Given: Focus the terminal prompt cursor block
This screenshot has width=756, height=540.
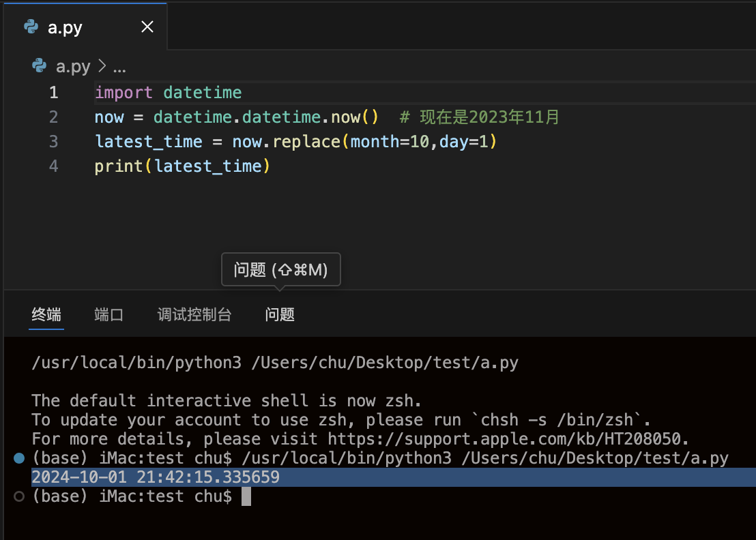Looking at the screenshot, I should 246,497.
